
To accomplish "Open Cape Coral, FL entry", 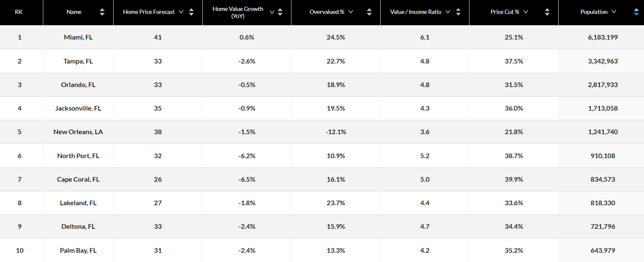I will (x=78, y=179).
